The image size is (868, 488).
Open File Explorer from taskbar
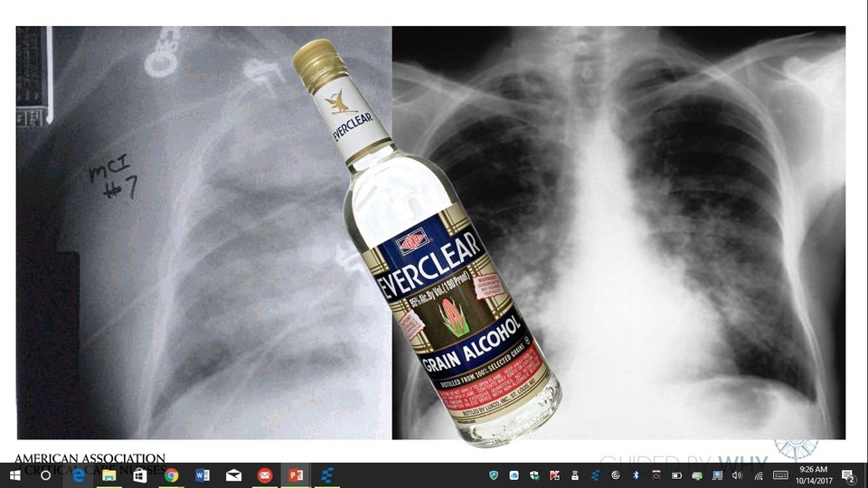point(108,475)
